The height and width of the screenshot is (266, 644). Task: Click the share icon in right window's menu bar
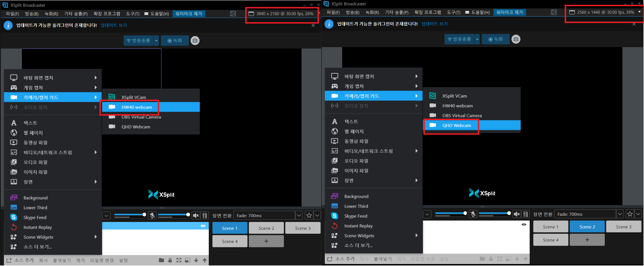(554, 12)
